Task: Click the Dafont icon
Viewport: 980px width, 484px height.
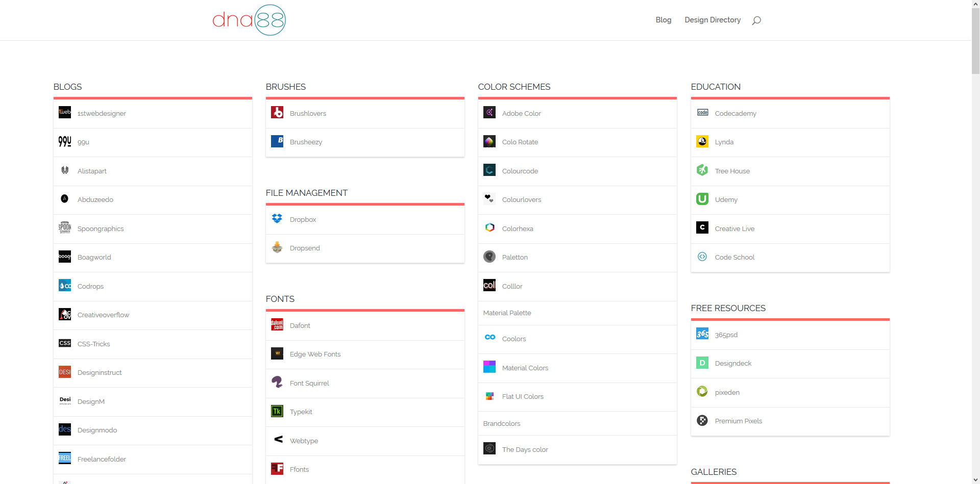Action: click(277, 324)
